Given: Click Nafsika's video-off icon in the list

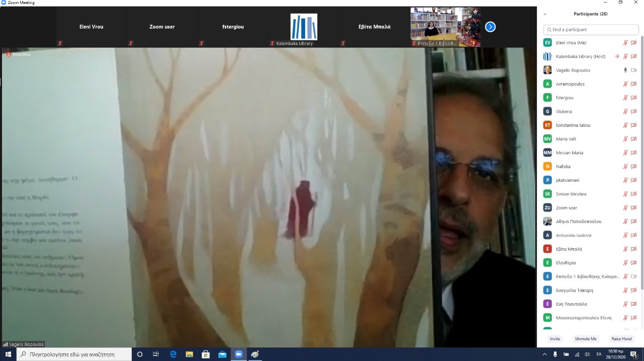Looking at the screenshot, I should pos(633,166).
